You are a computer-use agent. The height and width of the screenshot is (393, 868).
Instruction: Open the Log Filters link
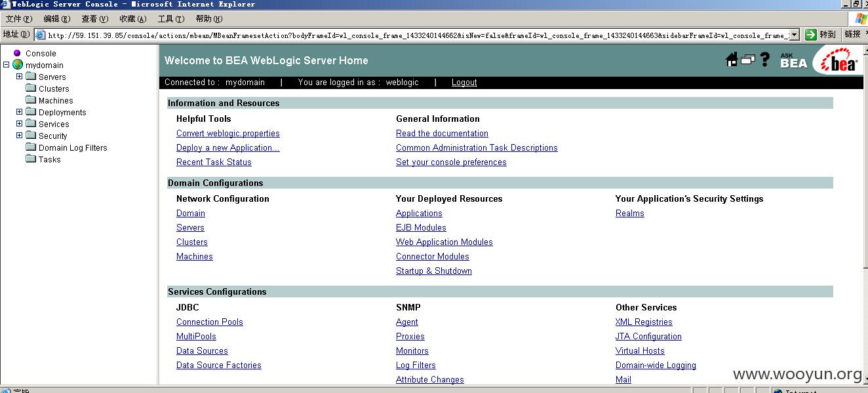click(416, 365)
